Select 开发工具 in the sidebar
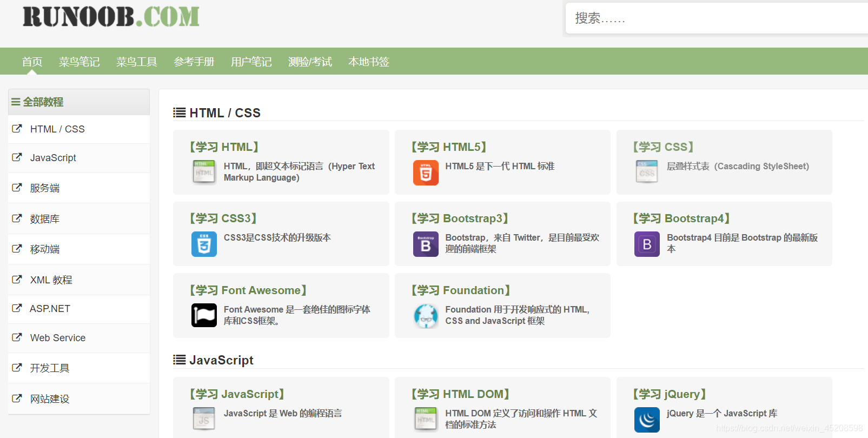The height and width of the screenshot is (438, 868). [79, 368]
